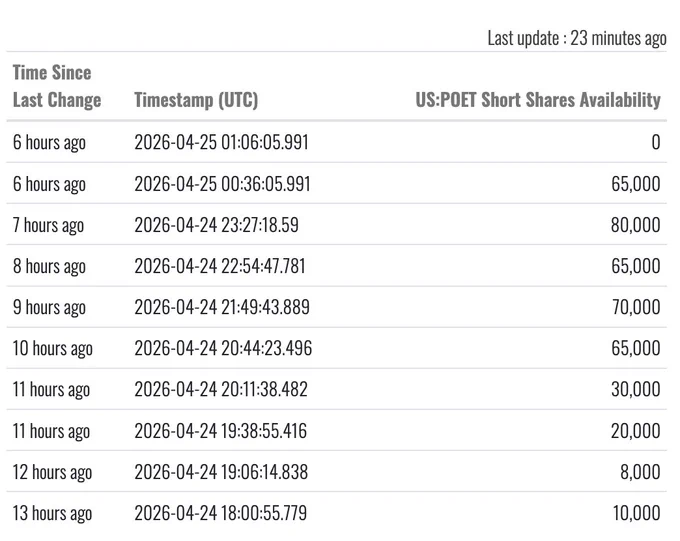Click the 8,000 availability value
Image resolution: width=680 pixels, height=541 pixels.
coord(641,472)
